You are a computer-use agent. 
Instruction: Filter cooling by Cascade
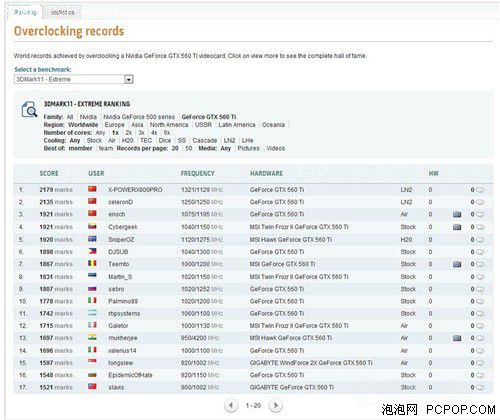[205, 140]
